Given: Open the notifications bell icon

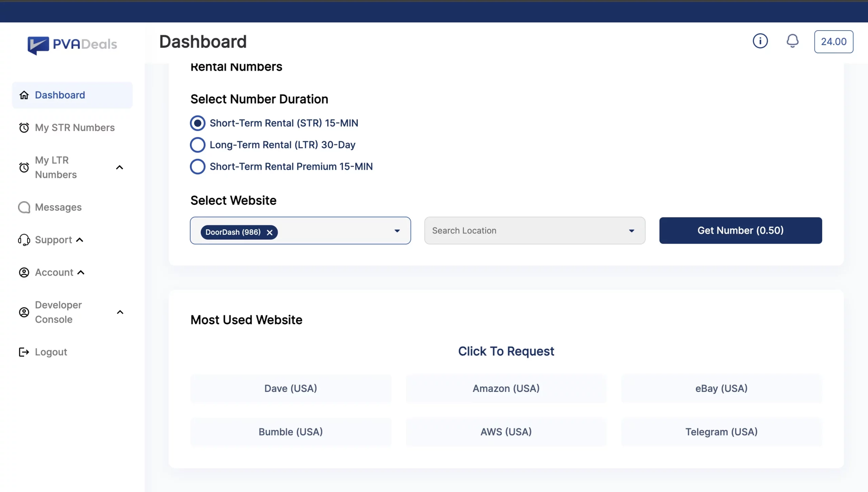Looking at the screenshot, I should pyautogui.click(x=792, y=41).
